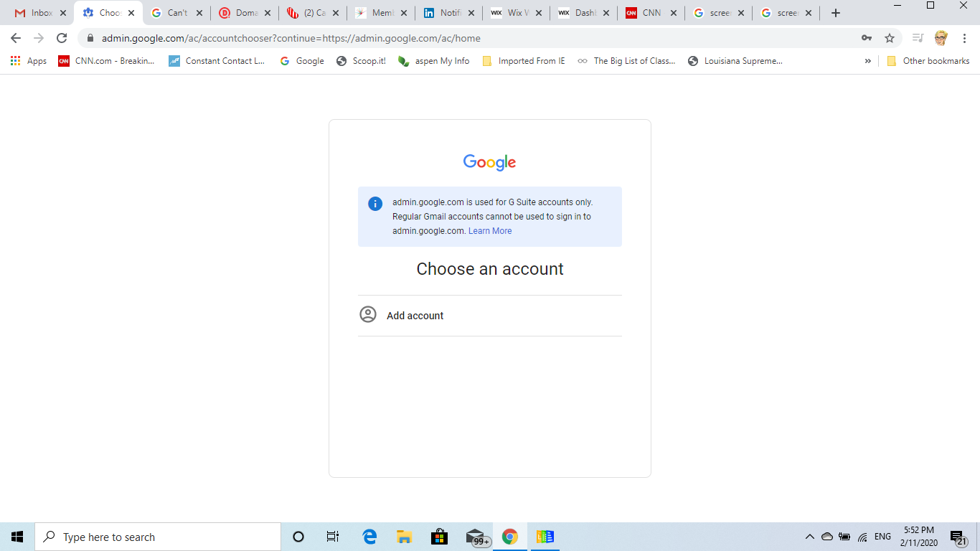Open the Windows Start menu
The height and width of the screenshot is (551, 980).
pos(17,537)
